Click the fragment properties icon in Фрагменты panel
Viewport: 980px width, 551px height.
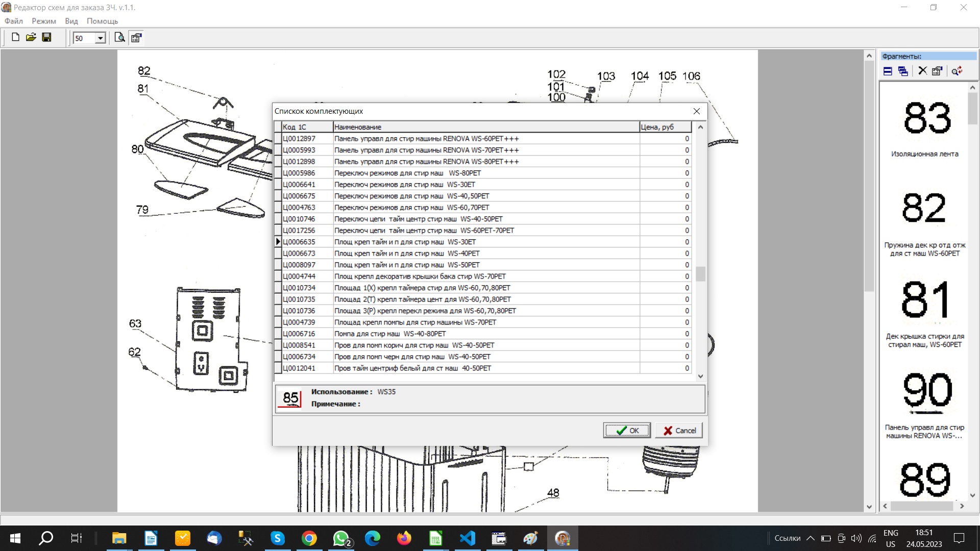coord(937,71)
